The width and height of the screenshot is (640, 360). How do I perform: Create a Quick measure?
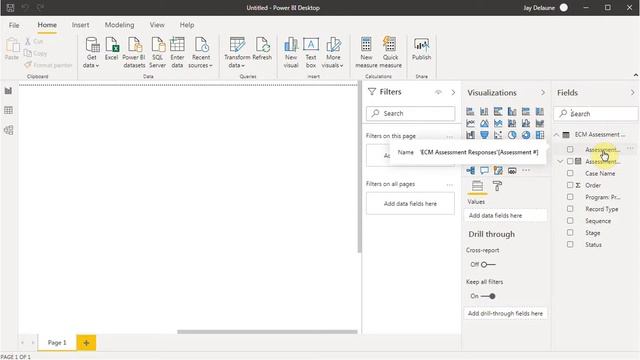pos(391,53)
